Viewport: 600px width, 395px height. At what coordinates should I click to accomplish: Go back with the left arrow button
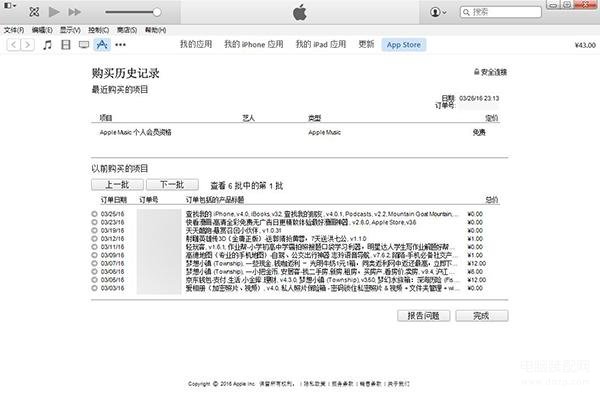[14, 45]
